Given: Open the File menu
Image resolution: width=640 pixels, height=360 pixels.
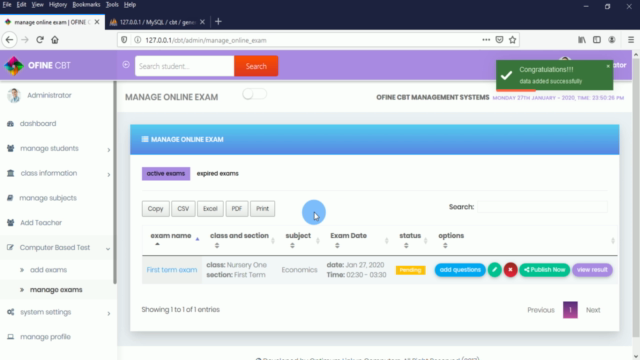Looking at the screenshot, I should coord(7,4).
